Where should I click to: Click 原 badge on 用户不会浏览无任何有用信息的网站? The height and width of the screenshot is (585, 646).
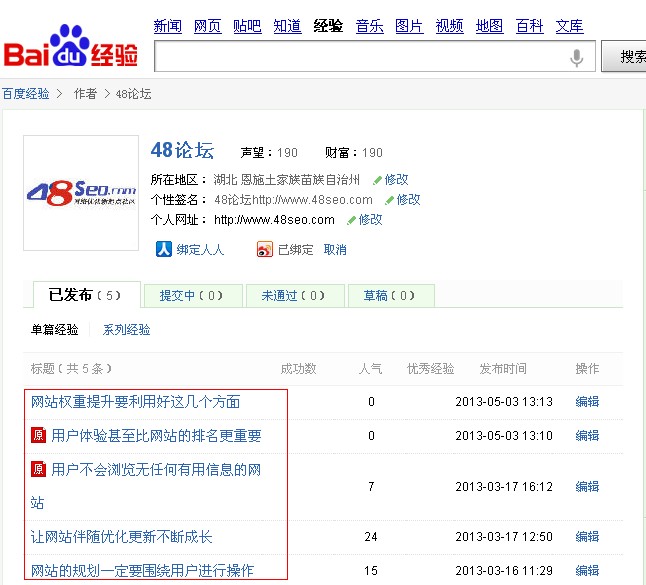click(38, 468)
